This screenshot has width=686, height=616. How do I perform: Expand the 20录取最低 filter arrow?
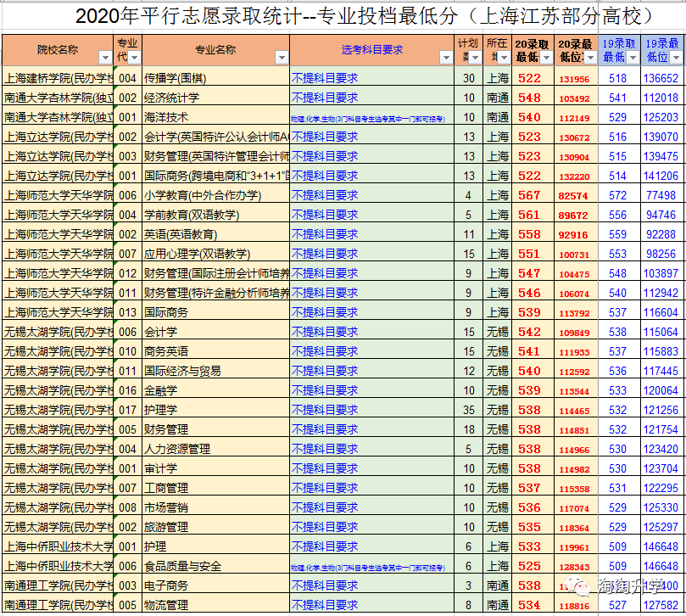click(548, 58)
